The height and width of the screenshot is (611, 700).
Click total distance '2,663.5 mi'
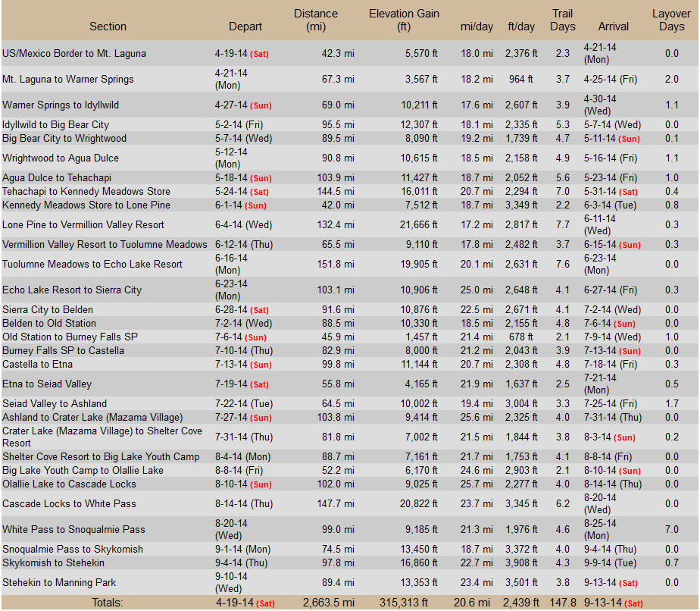pyautogui.click(x=329, y=603)
